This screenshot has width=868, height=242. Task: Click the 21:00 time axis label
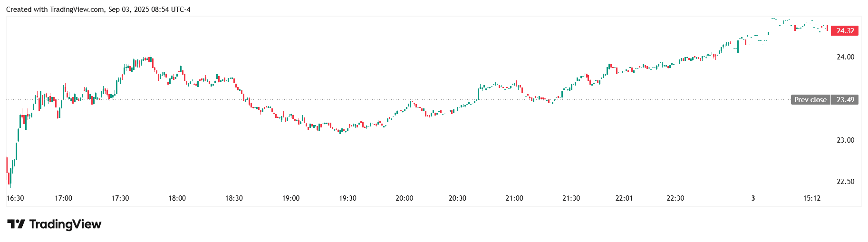514,198
